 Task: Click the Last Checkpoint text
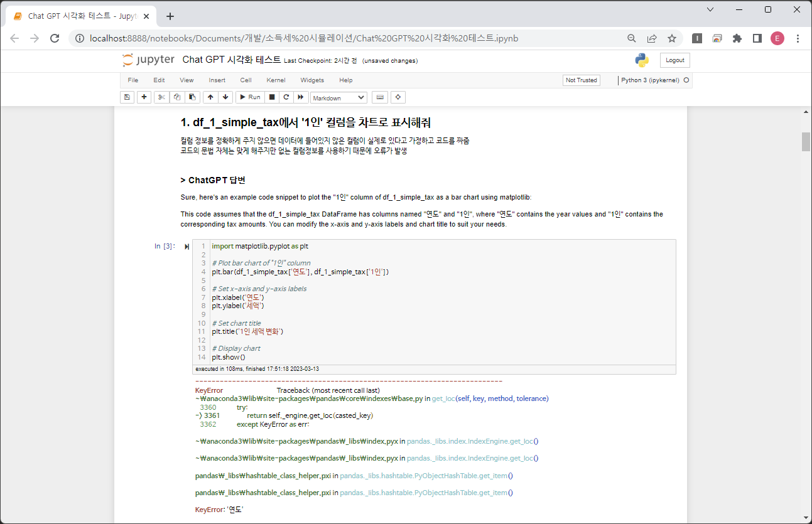click(320, 61)
